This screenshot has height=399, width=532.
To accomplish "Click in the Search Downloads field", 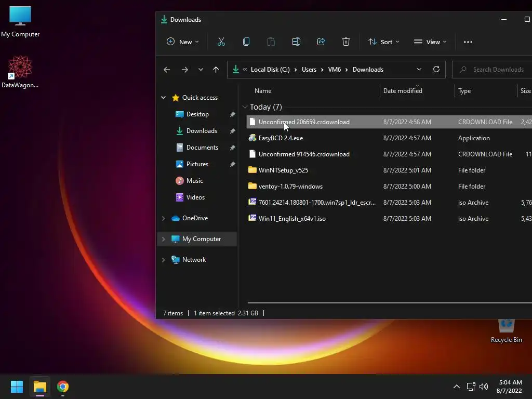I will [492, 70].
